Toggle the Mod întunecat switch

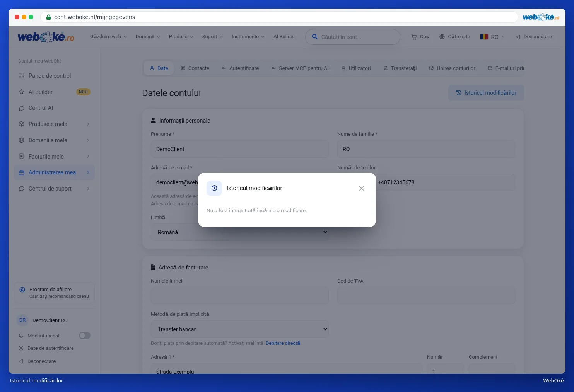(x=85, y=336)
